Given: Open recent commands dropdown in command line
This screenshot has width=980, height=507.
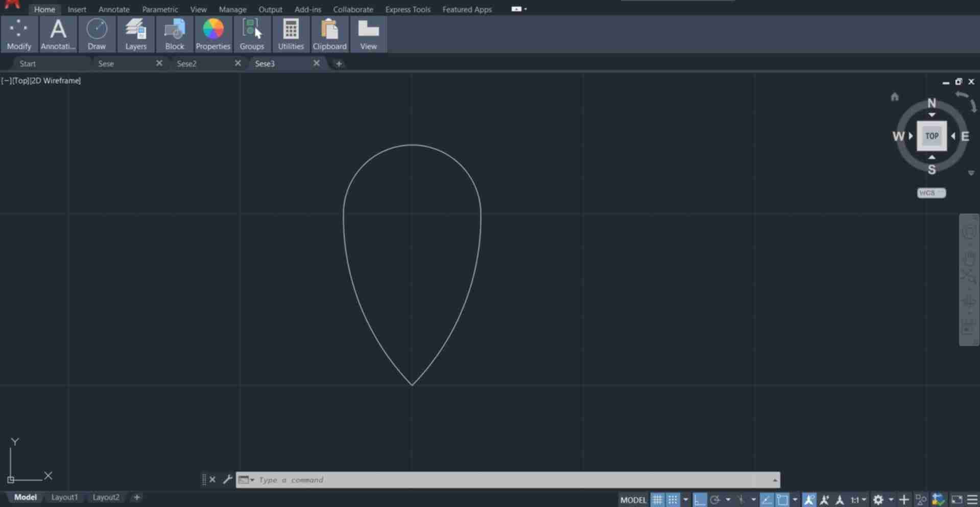Looking at the screenshot, I should coord(247,479).
